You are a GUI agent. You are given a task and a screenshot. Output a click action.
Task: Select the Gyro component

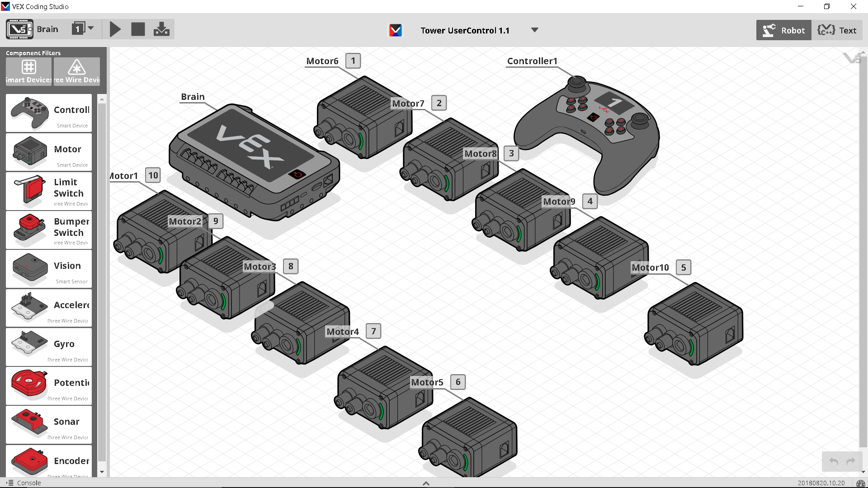click(49, 347)
